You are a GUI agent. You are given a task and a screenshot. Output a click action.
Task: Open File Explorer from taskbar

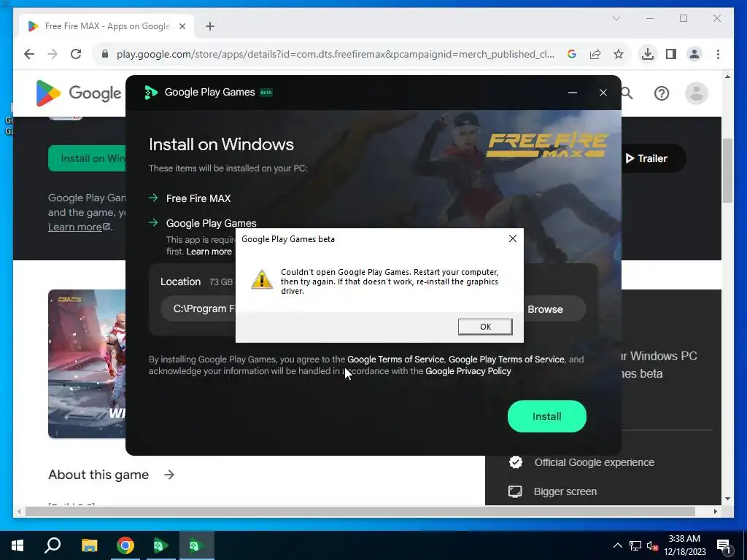point(89,545)
